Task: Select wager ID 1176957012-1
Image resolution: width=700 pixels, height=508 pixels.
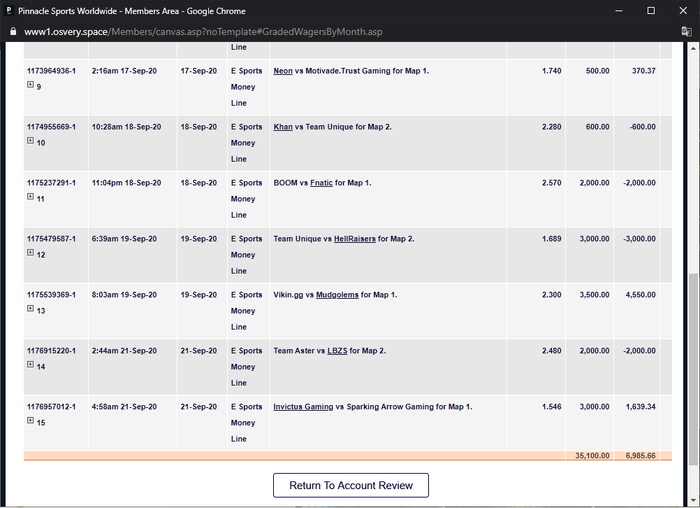Action: tap(51, 407)
